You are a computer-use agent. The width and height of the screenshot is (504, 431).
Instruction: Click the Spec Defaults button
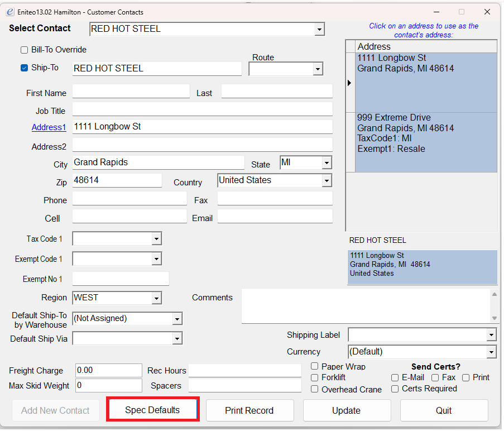click(153, 410)
